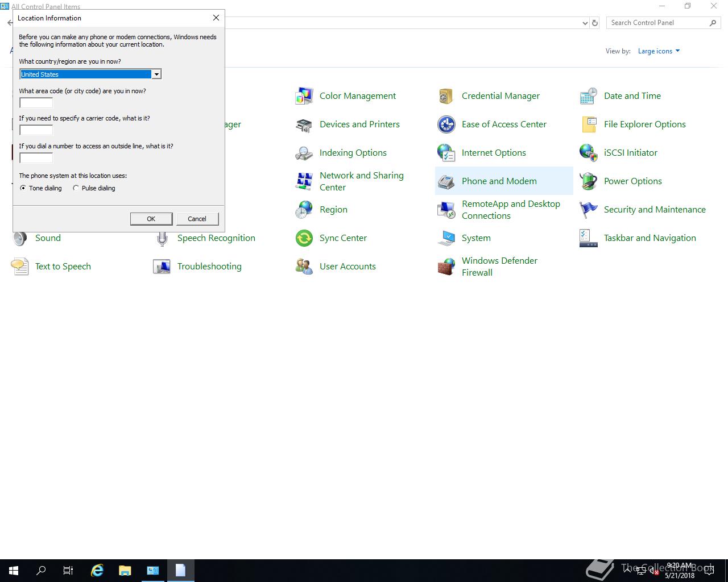Launch the iSCSI Initiator icon
The height and width of the screenshot is (582, 728).
pos(588,153)
